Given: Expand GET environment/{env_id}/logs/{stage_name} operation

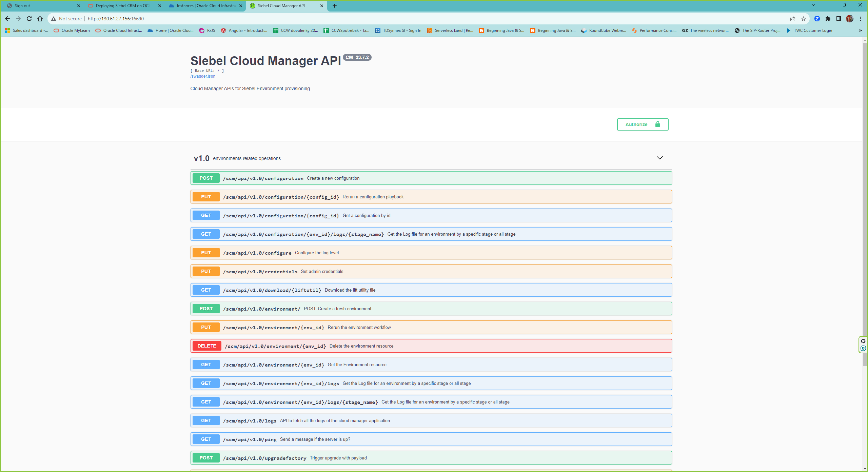Looking at the screenshot, I should click(431, 402).
